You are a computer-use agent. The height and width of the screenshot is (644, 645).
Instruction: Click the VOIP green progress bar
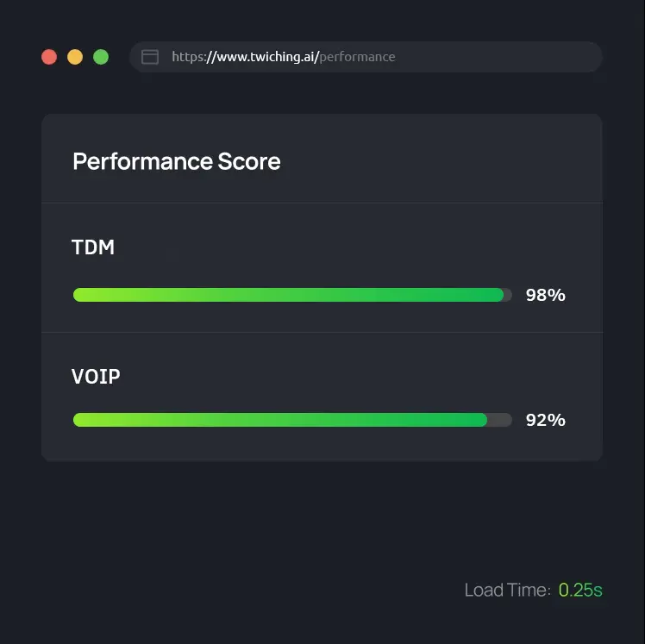[x=280, y=420]
